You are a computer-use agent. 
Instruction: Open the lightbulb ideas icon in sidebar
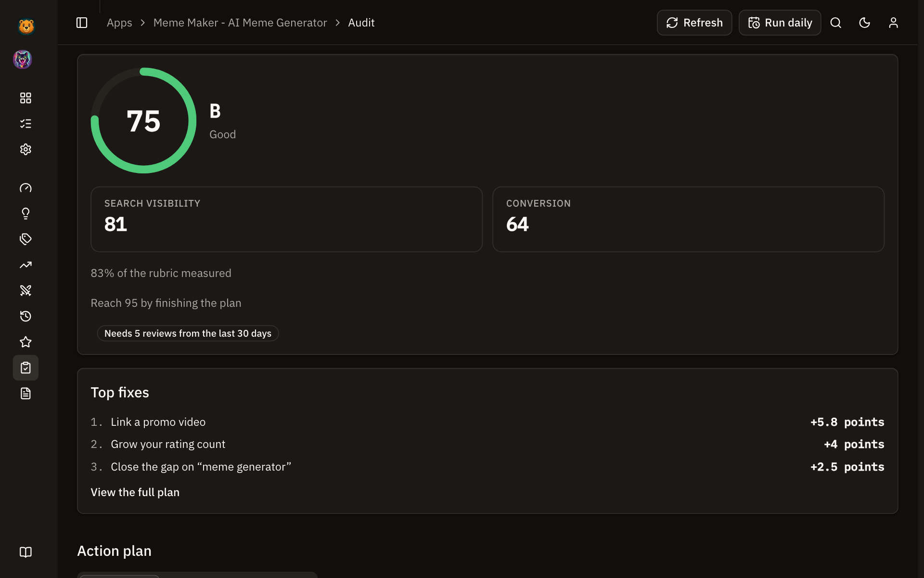pyautogui.click(x=26, y=213)
